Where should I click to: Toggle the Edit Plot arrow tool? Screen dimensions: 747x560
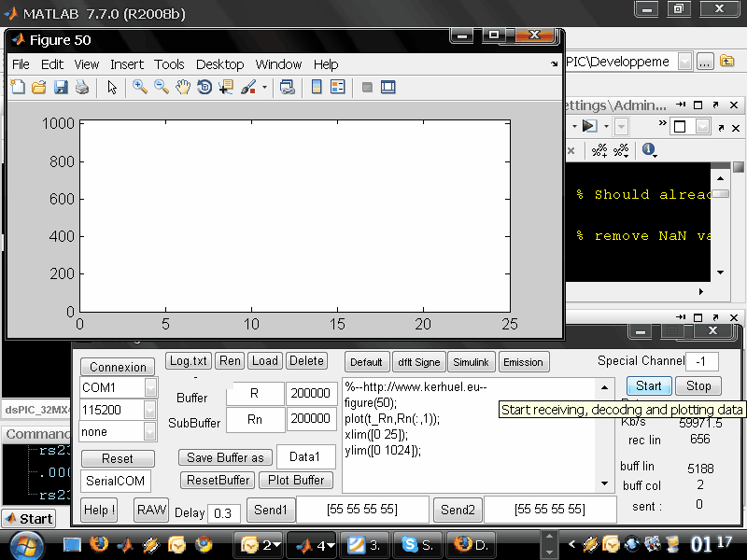point(112,87)
